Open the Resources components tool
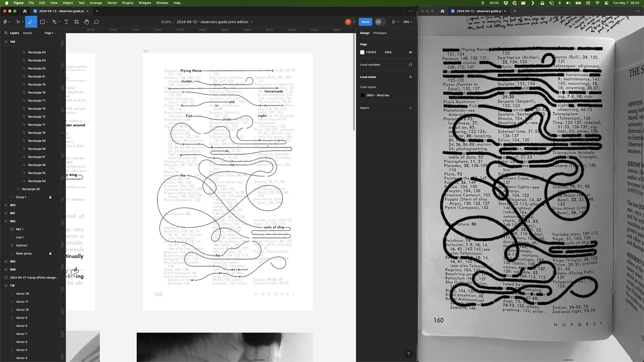The height and width of the screenshot is (362, 644). [77, 22]
